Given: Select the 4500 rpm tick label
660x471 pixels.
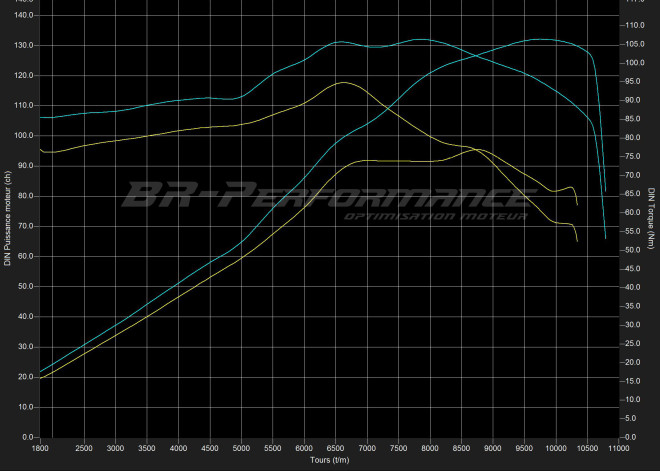Looking at the screenshot, I should pyautogui.click(x=210, y=448).
